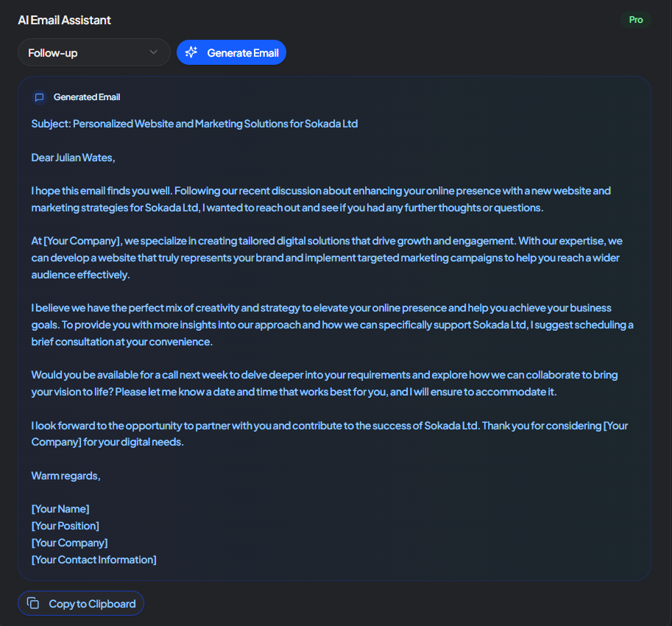Click the Warm regards closing line
Viewport: 672px width, 626px height.
tap(66, 476)
